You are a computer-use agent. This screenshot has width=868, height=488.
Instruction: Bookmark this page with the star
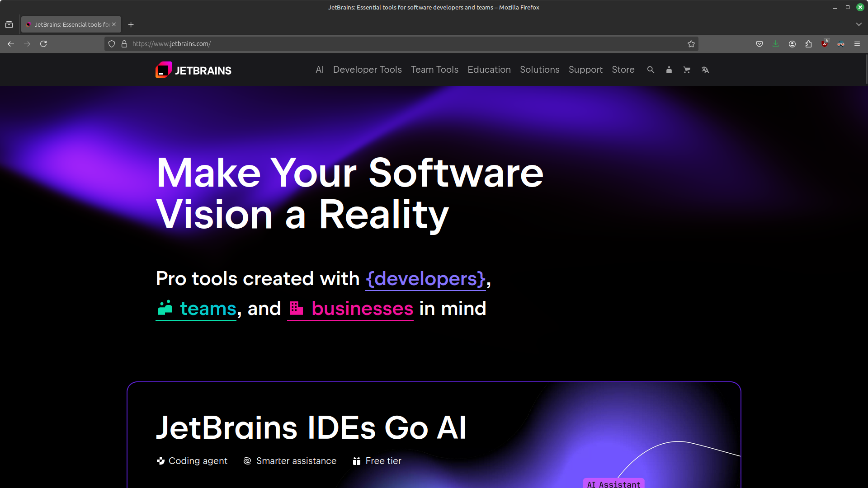coord(691,44)
